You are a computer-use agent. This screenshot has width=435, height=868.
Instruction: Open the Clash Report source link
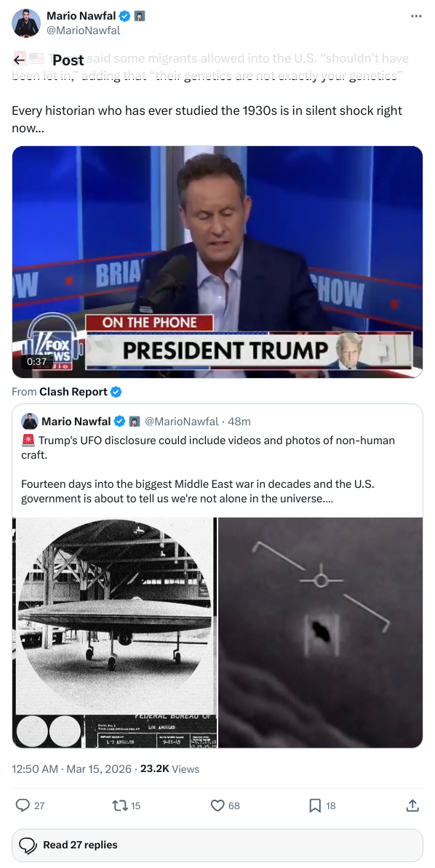tap(73, 392)
